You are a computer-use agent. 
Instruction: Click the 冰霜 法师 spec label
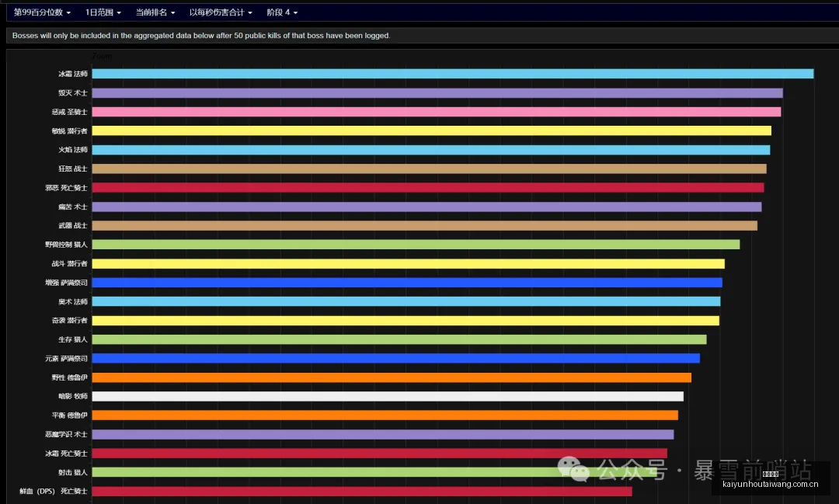click(x=73, y=74)
